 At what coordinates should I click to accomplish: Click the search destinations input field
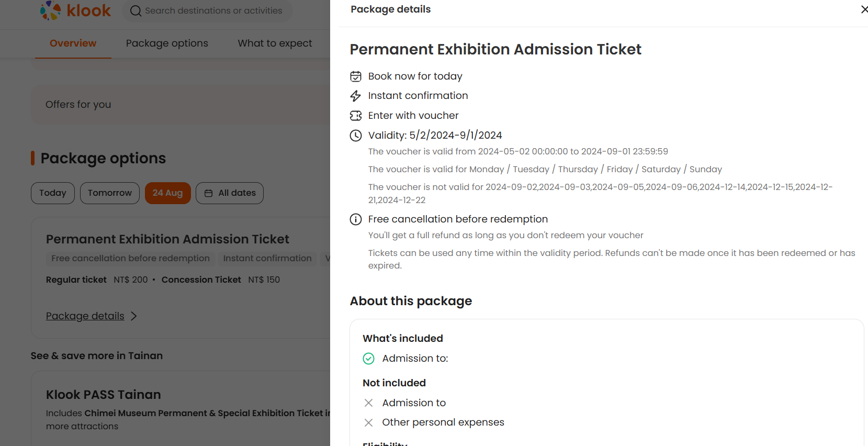[213, 11]
